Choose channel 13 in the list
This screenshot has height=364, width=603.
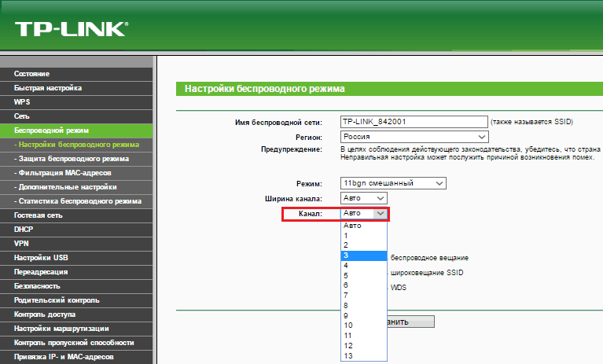364,355
